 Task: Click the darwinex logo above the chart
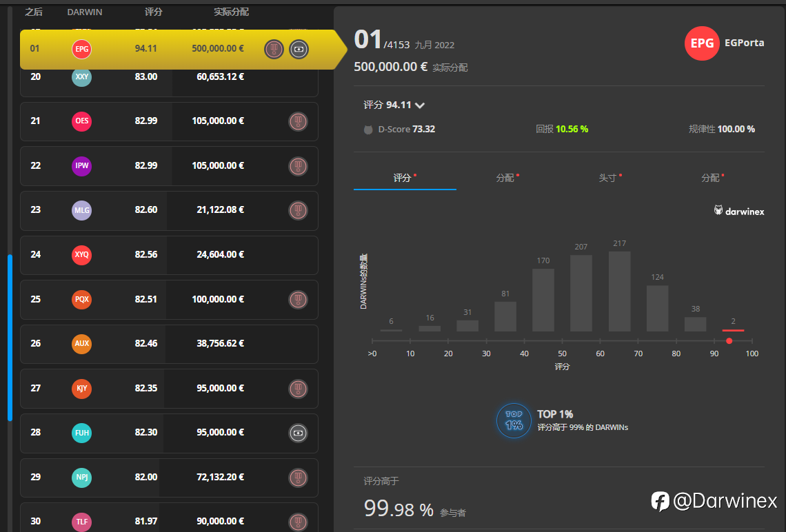tap(739, 211)
